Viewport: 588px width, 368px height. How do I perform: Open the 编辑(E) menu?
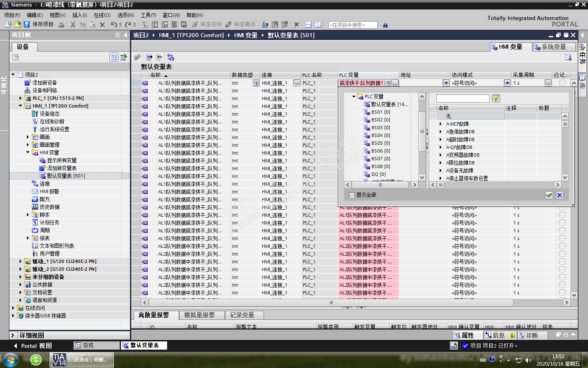[x=35, y=15]
